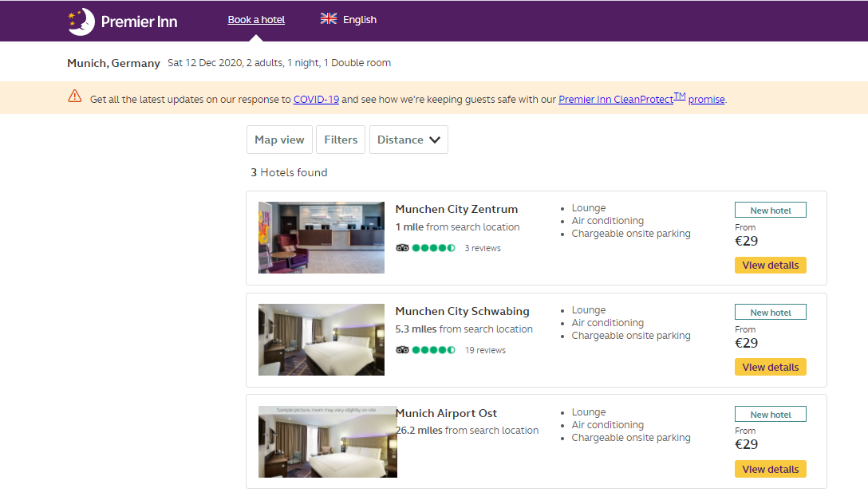
Task: Open the COVID-19 link
Action: pyautogui.click(x=316, y=100)
